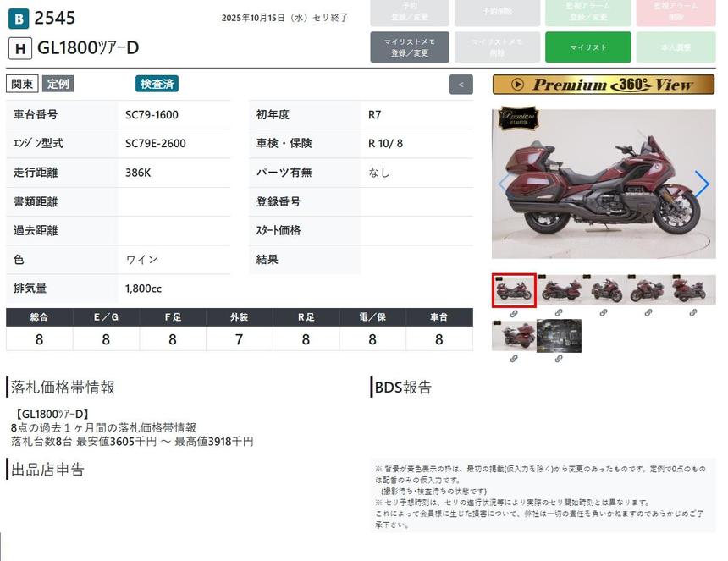Select the third motorcycle thumbnail
The height and width of the screenshot is (561, 728).
(x=604, y=290)
